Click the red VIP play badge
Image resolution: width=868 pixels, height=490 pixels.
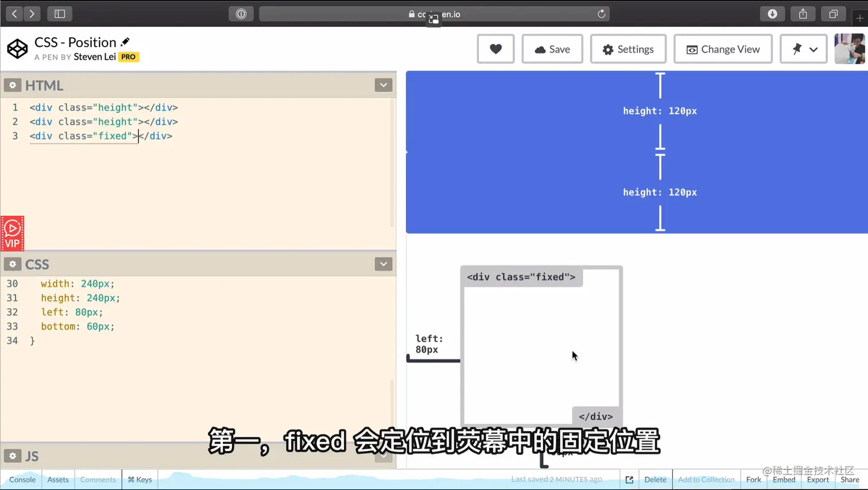point(12,234)
